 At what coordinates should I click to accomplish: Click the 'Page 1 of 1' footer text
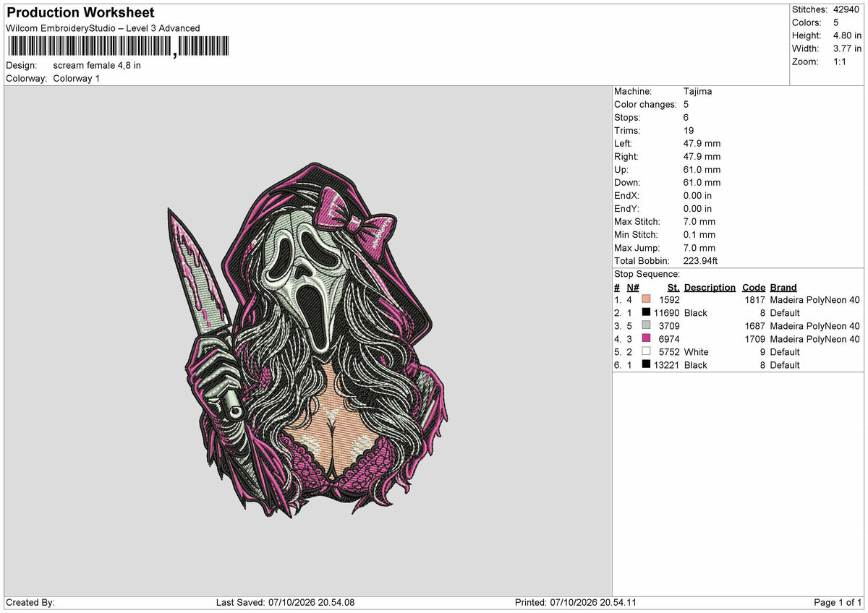pos(838,602)
